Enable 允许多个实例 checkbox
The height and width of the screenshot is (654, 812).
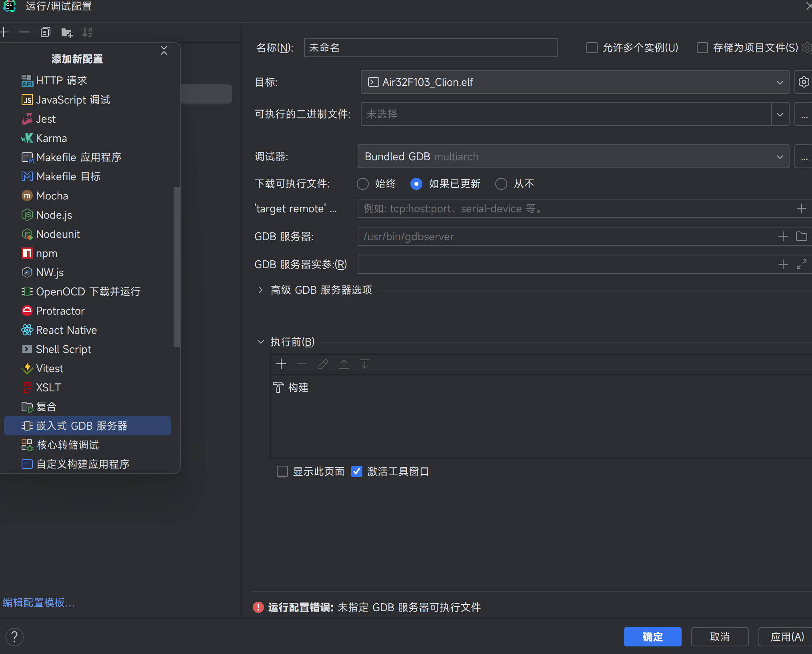pos(592,48)
